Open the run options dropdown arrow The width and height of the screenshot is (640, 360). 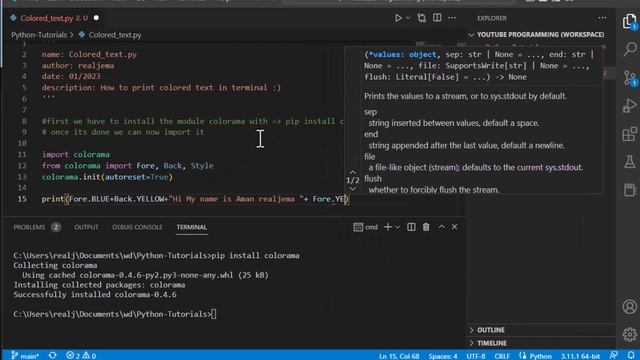[x=408, y=18]
